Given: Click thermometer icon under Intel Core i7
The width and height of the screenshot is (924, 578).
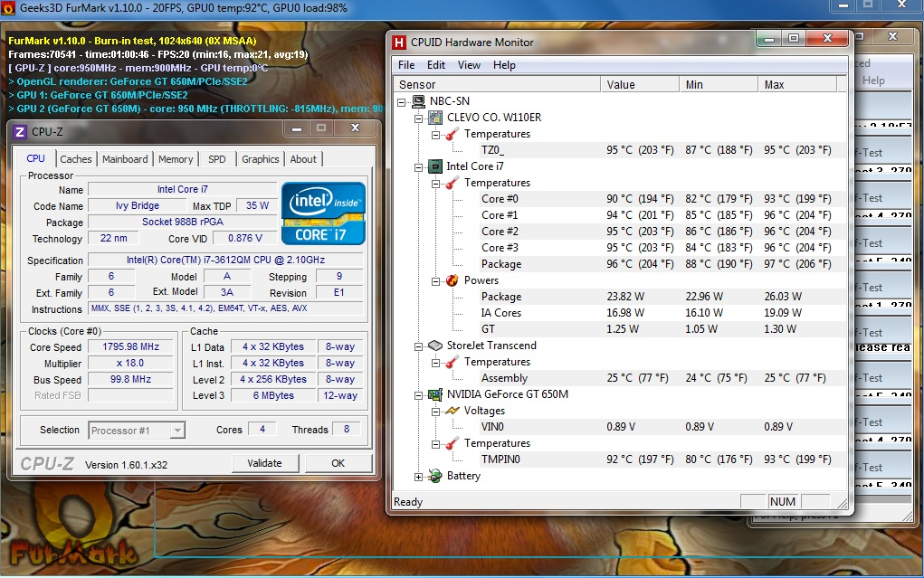Looking at the screenshot, I should (452, 184).
